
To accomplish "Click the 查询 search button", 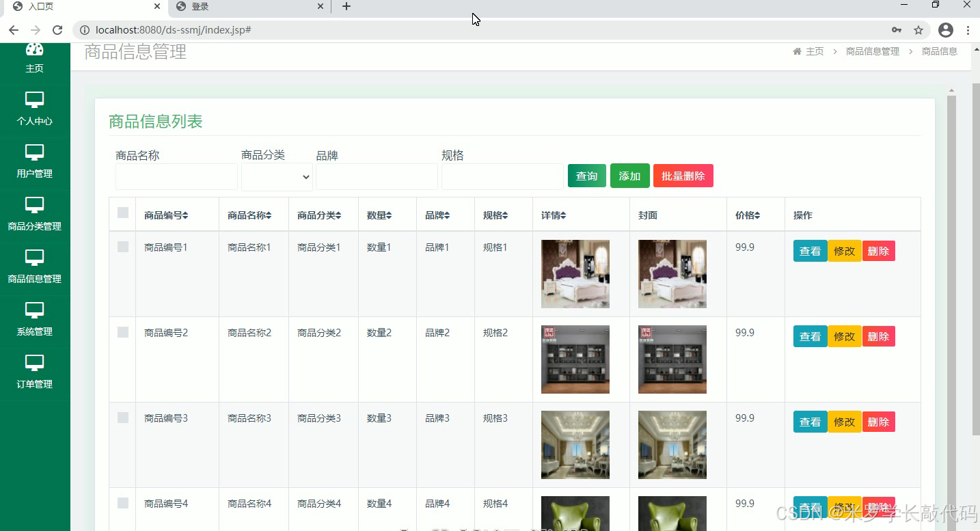I will tap(586, 176).
